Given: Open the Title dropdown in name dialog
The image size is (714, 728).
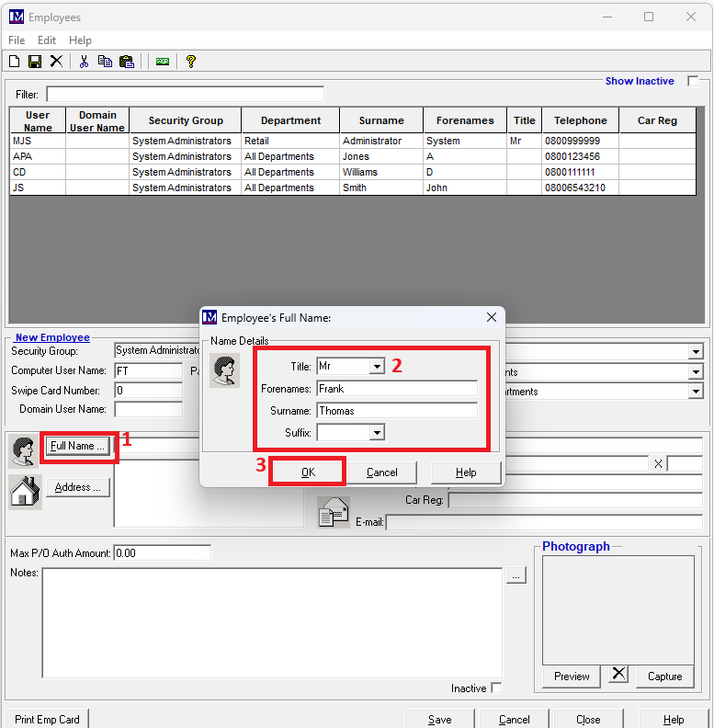Looking at the screenshot, I should [x=376, y=367].
